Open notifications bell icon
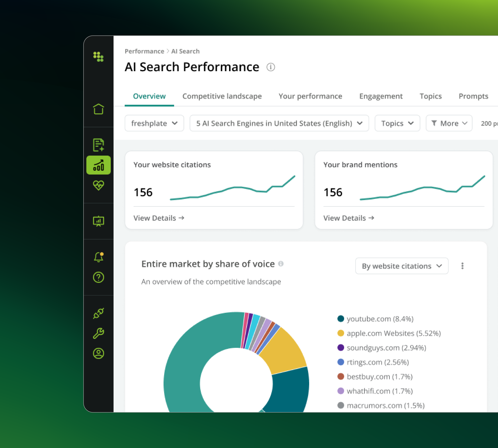Viewport: 498px width, 448px height. pos(99,257)
